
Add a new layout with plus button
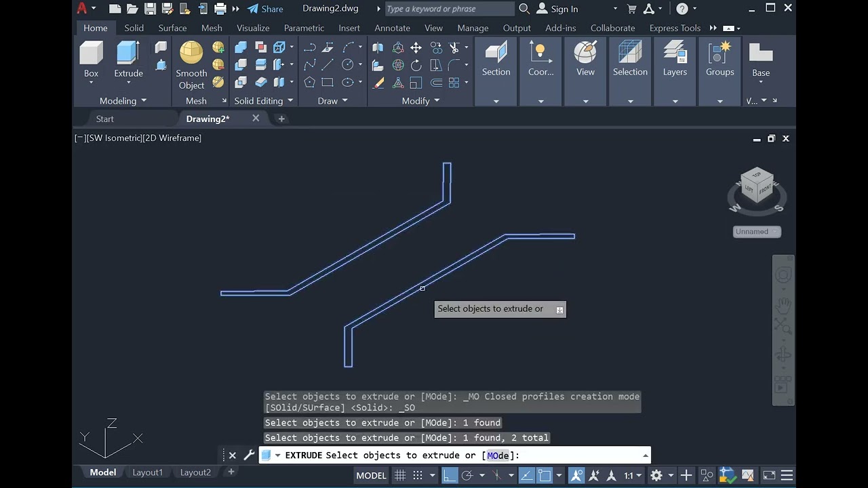(x=231, y=472)
